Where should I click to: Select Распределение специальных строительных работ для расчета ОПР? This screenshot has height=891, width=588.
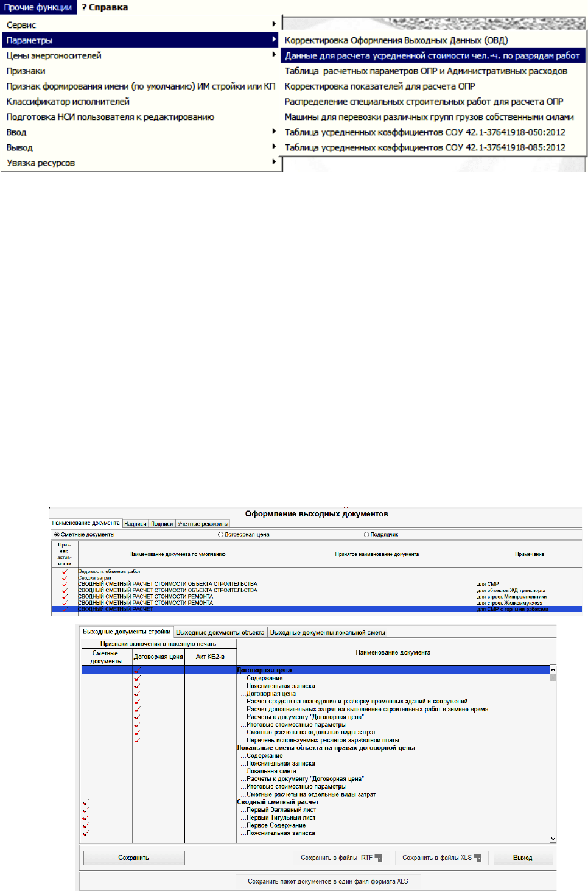(424, 101)
